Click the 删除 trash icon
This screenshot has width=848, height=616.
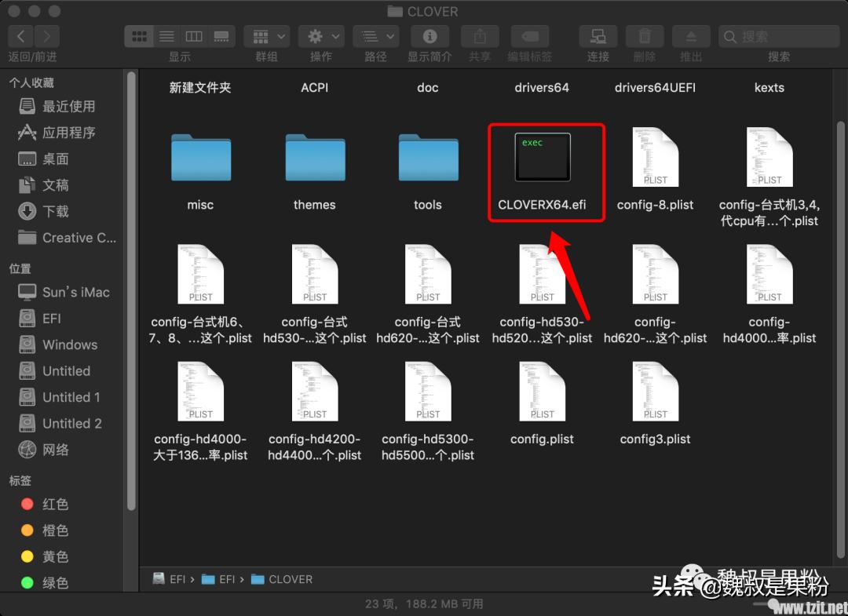pos(645,36)
